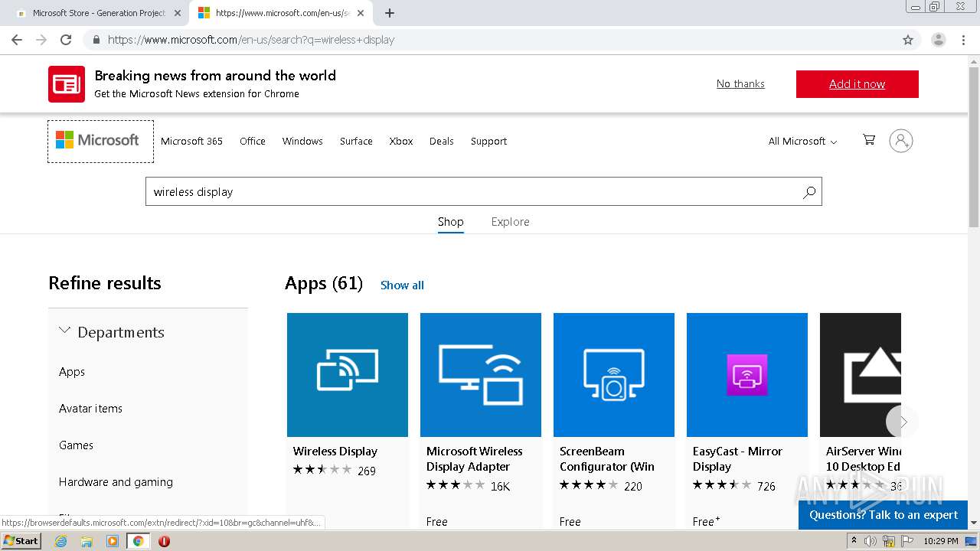Click the browser address bar URL
This screenshot has height=551, width=980.
tap(250, 40)
